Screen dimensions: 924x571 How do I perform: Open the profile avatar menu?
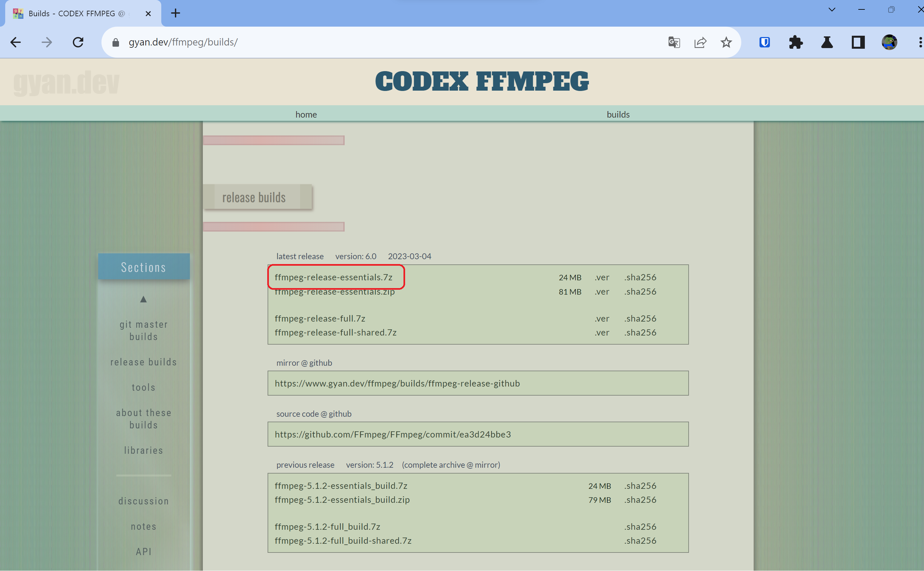click(889, 42)
